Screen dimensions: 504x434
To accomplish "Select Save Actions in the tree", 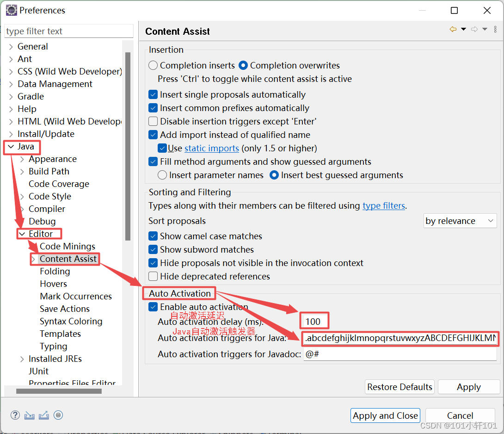I will pos(65,309).
